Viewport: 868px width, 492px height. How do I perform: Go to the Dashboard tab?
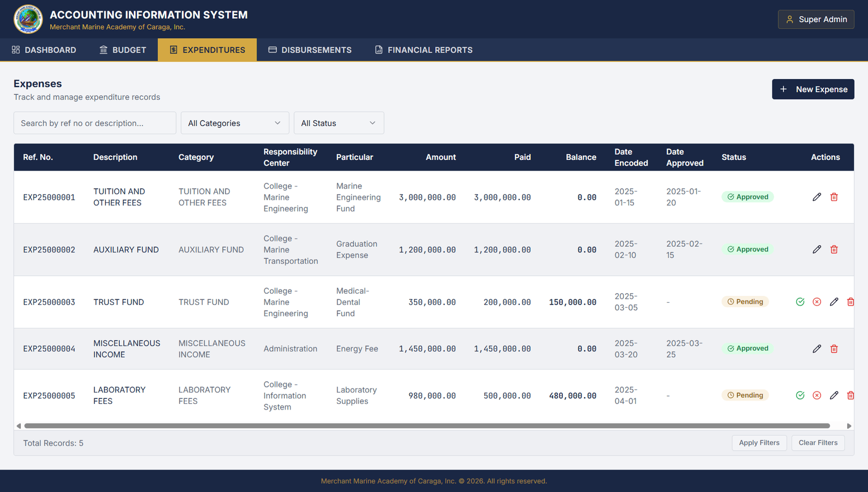click(44, 50)
